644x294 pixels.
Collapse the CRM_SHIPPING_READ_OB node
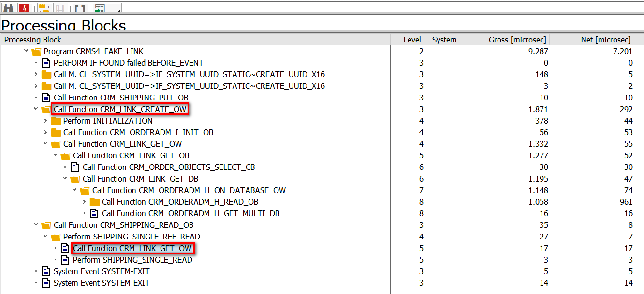(36, 225)
